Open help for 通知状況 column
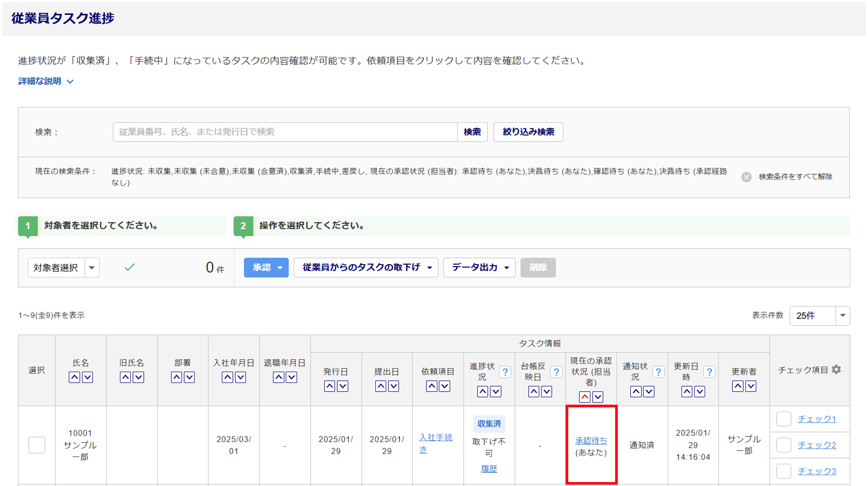The width and height of the screenshot is (868, 486). pyautogui.click(x=658, y=372)
